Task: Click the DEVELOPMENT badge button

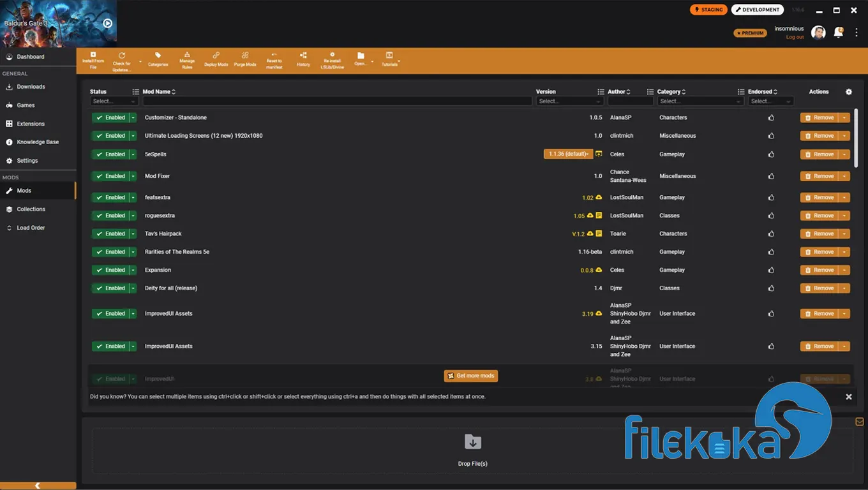Action: click(758, 10)
